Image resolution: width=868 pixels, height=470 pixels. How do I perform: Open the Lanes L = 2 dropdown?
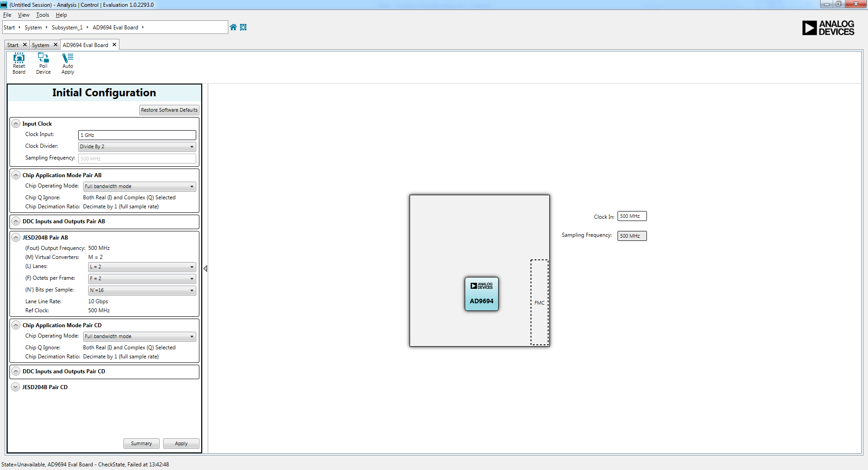click(142, 267)
